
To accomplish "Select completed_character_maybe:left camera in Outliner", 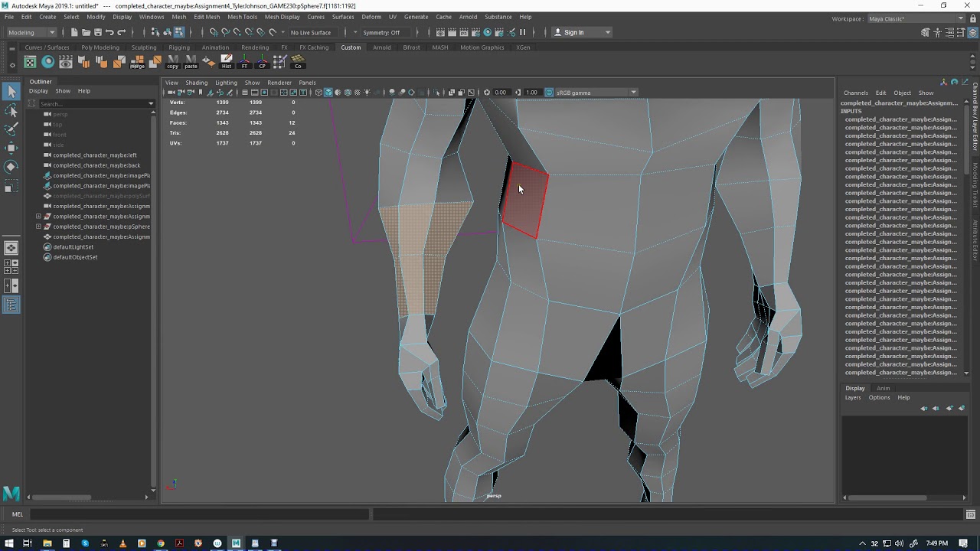I will [95, 155].
